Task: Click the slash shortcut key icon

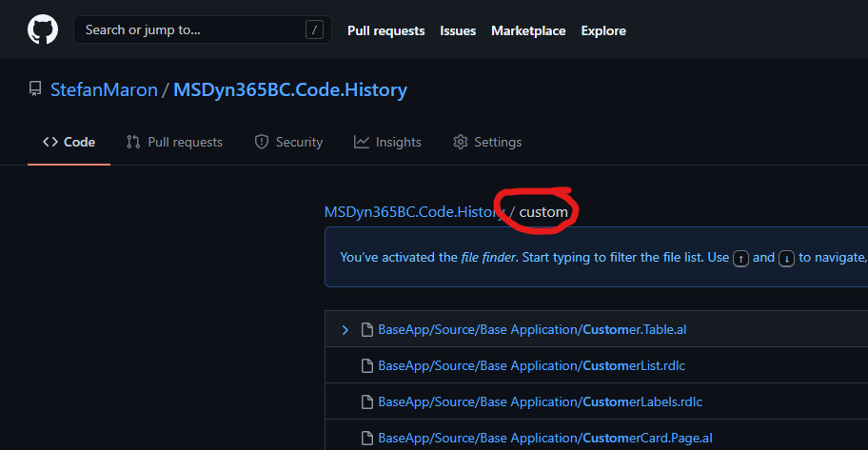Action: pyautogui.click(x=314, y=30)
